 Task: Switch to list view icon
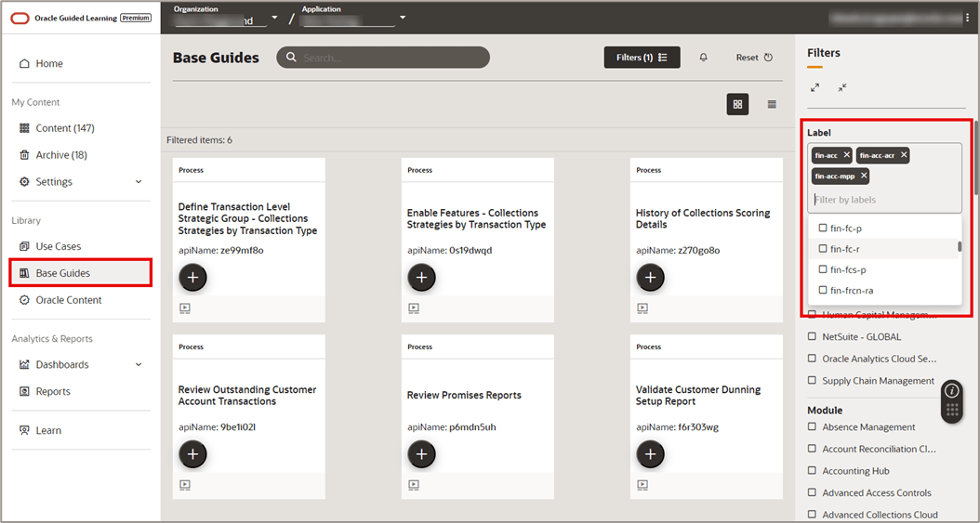point(772,104)
